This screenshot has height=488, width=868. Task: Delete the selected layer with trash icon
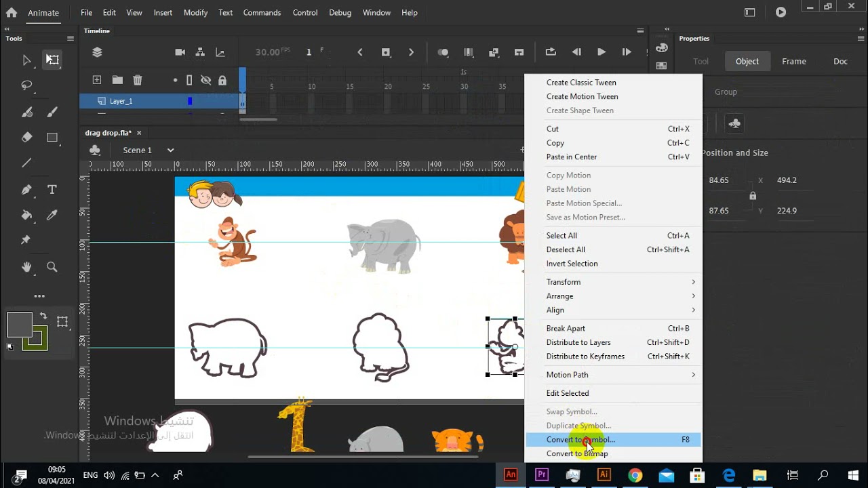click(x=138, y=80)
